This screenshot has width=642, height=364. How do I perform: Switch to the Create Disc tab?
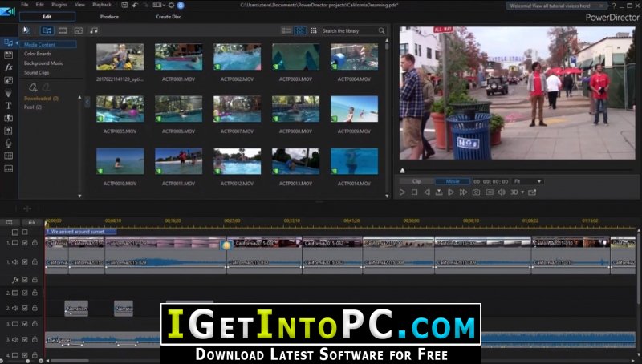tap(169, 17)
